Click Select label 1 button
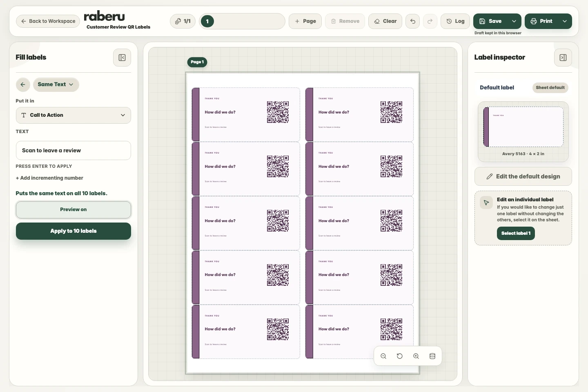Viewport: 588px width, 392px height. tap(516, 233)
